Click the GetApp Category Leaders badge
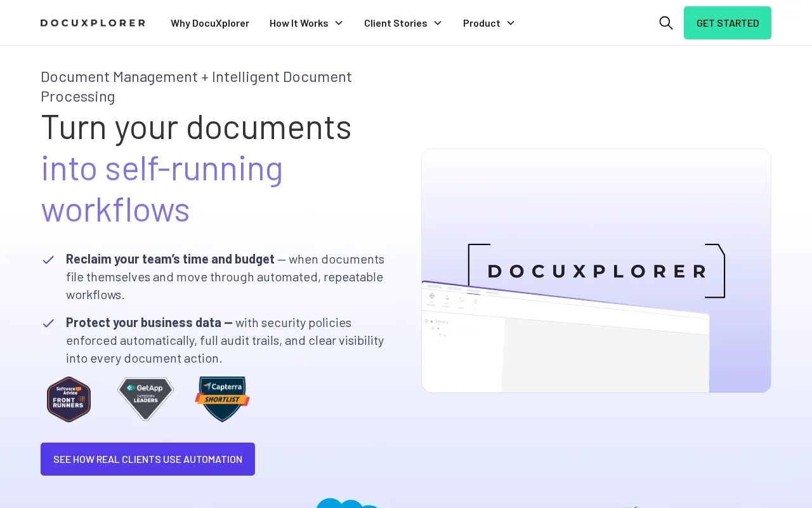The width and height of the screenshot is (812, 508). coord(145,399)
